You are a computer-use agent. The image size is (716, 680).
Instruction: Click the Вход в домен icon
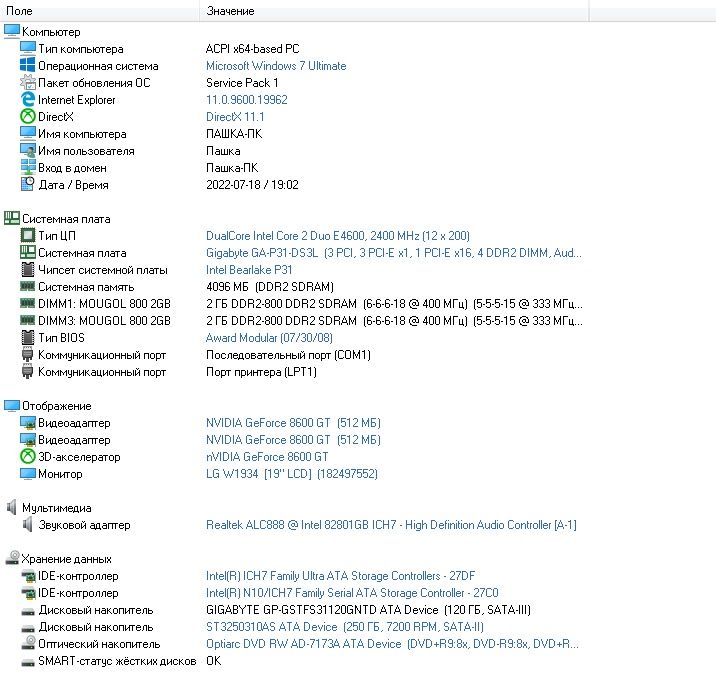click(28, 168)
